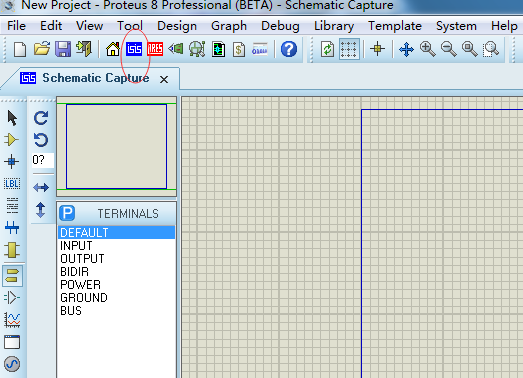Switch to Component Mode tool

pyautogui.click(x=12, y=140)
